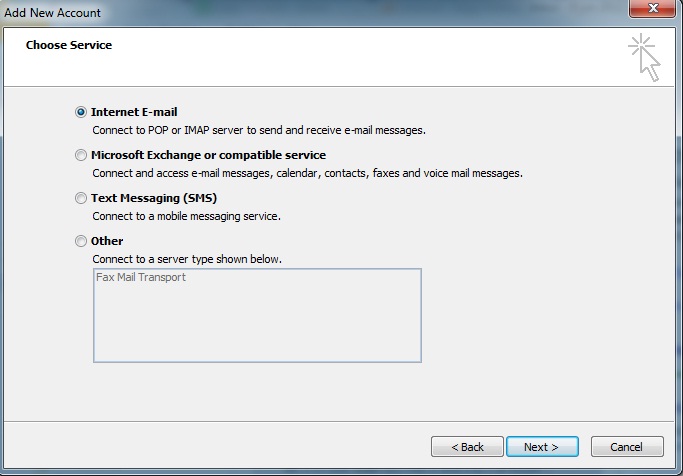This screenshot has height=476, width=683.
Task: Click the 'Choose Service' heading
Action: coord(69,45)
